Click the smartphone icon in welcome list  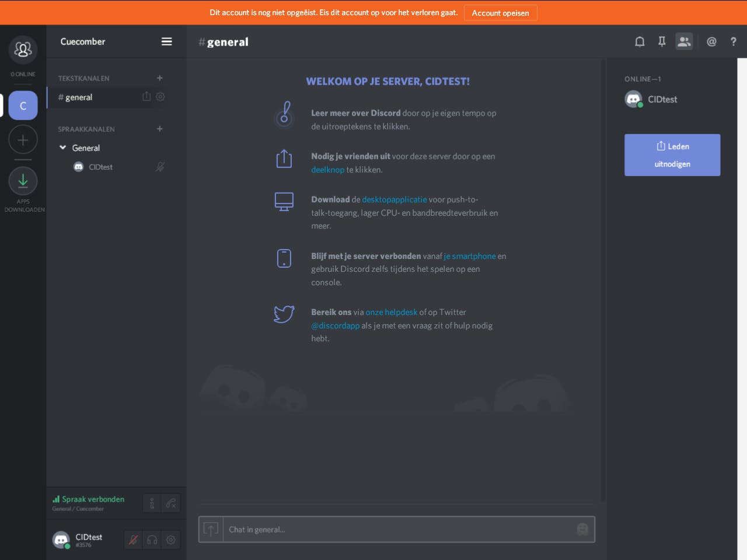pyautogui.click(x=284, y=258)
